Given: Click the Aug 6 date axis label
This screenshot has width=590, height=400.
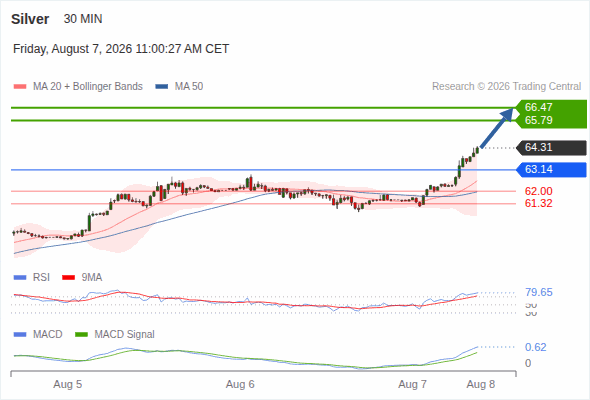Looking at the screenshot, I should [240, 385].
